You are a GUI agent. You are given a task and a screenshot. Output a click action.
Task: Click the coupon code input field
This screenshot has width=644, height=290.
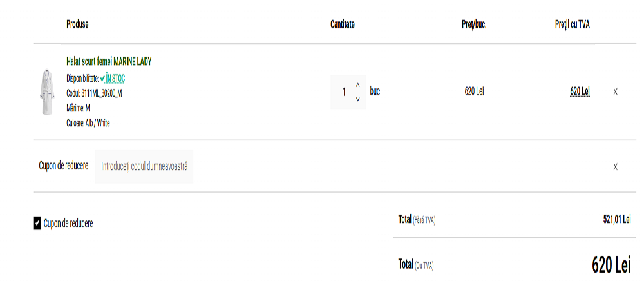pyautogui.click(x=144, y=166)
